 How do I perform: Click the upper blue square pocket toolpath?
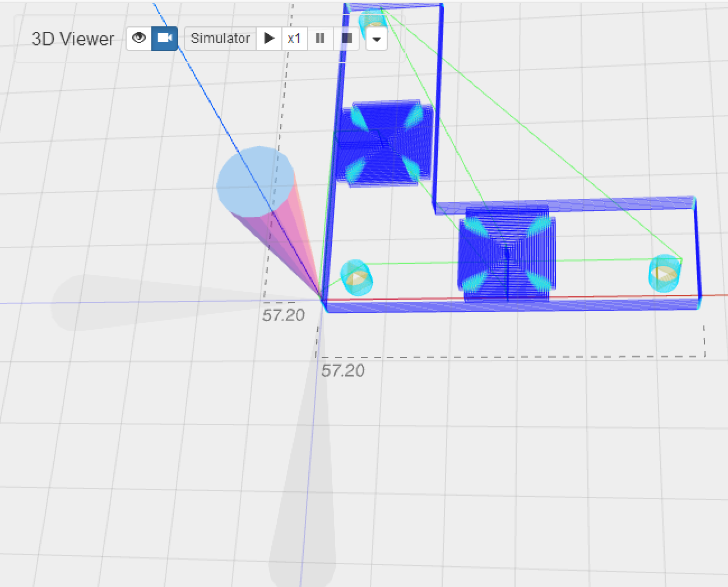[x=384, y=143]
